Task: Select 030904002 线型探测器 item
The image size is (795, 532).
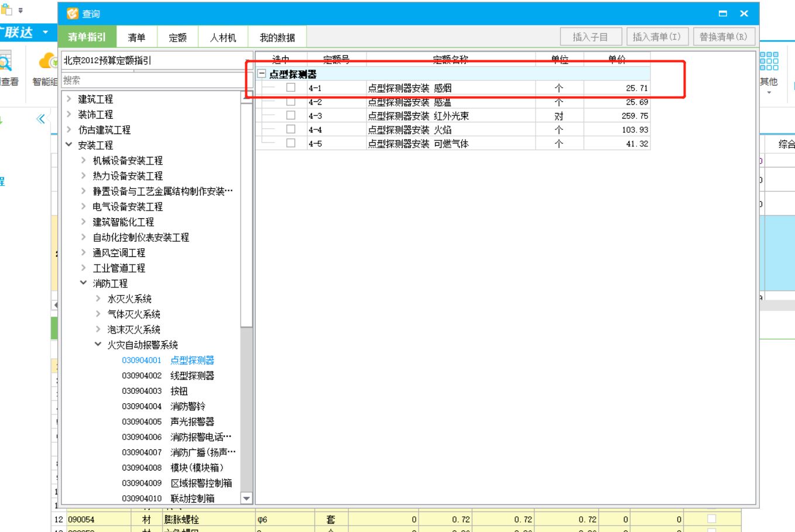Action: tap(168, 375)
